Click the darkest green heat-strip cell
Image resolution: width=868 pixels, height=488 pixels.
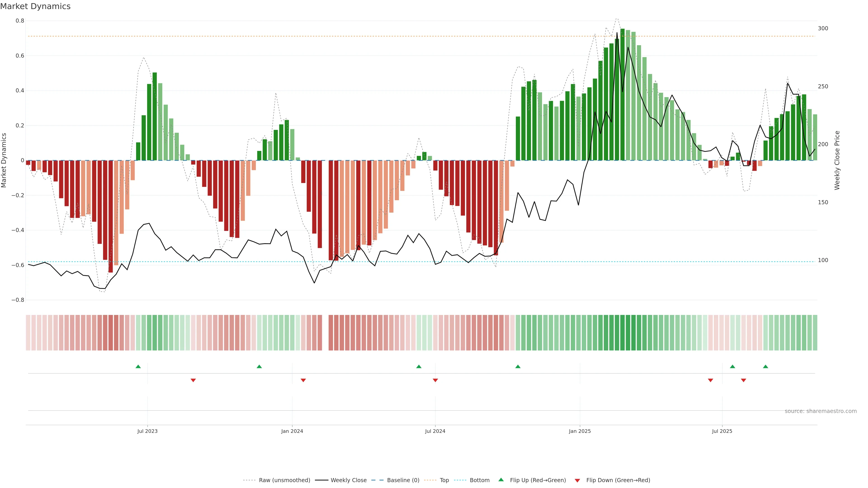click(x=623, y=332)
